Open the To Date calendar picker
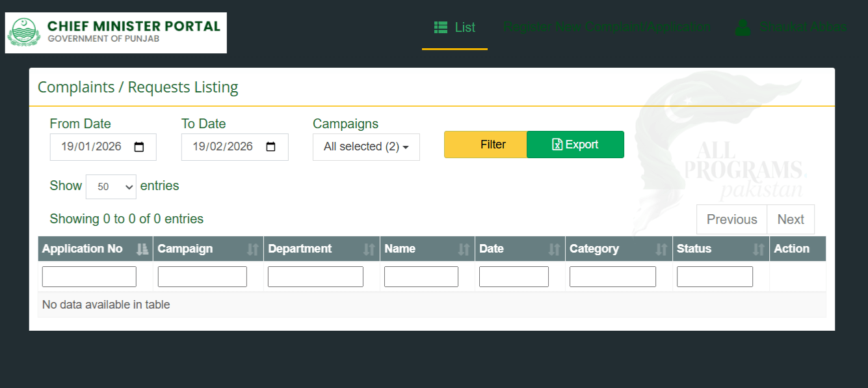 point(270,147)
